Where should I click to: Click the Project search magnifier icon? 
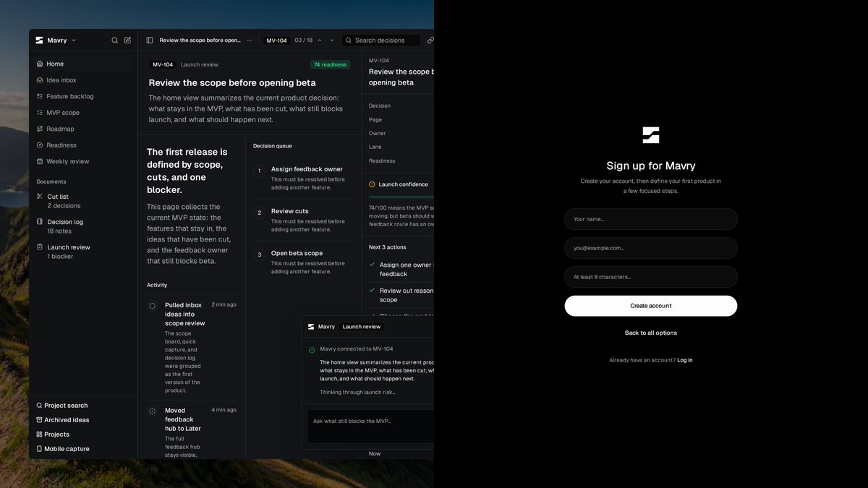(x=39, y=406)
